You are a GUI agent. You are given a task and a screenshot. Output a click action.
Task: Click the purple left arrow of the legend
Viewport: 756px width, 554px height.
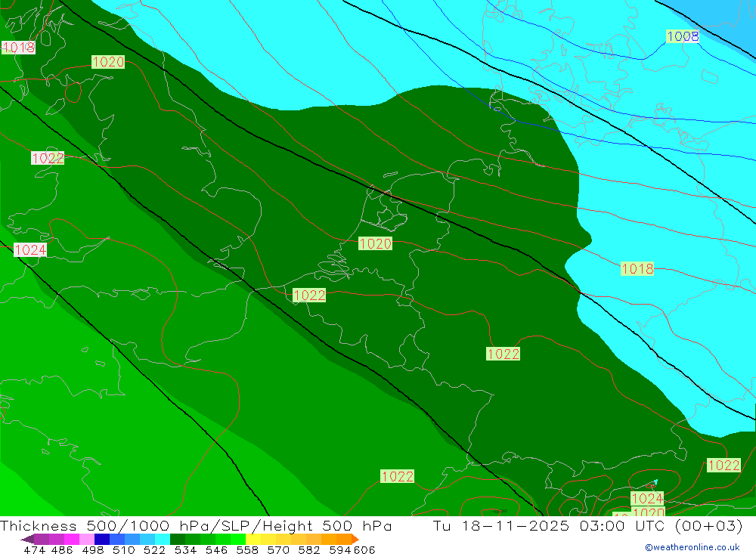click(x=27, y=539)
